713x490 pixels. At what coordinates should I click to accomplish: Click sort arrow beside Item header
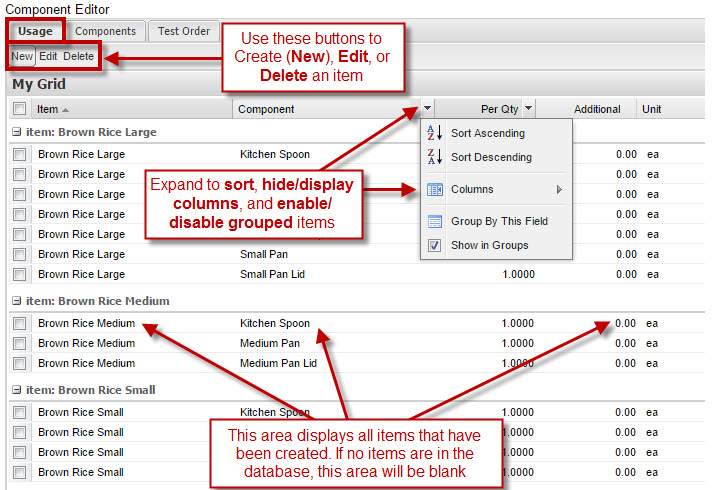coord(66,110)
